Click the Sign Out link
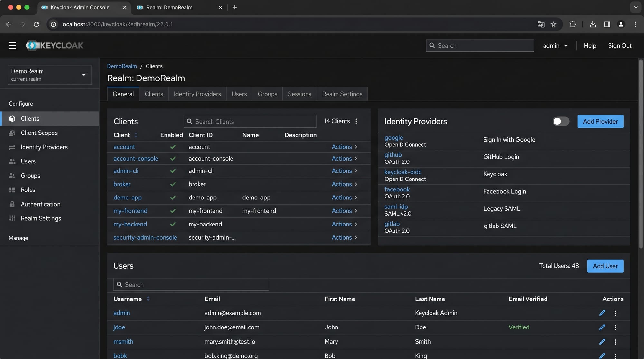Screen dimensions: 644x359 click(x=620, y=46)
